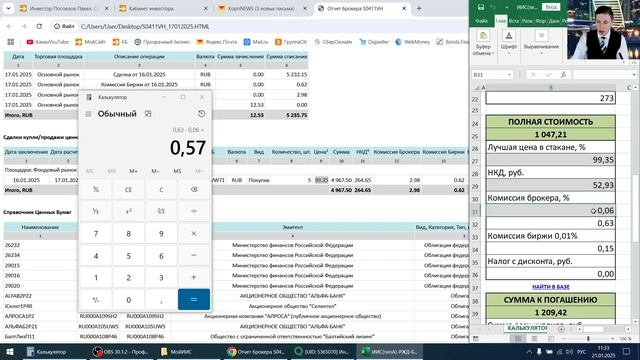Image resolution: width=640 pixels, height=360 pixels.
Task: Expand the Шрифт ribbon group
Action: click(509, 43)
